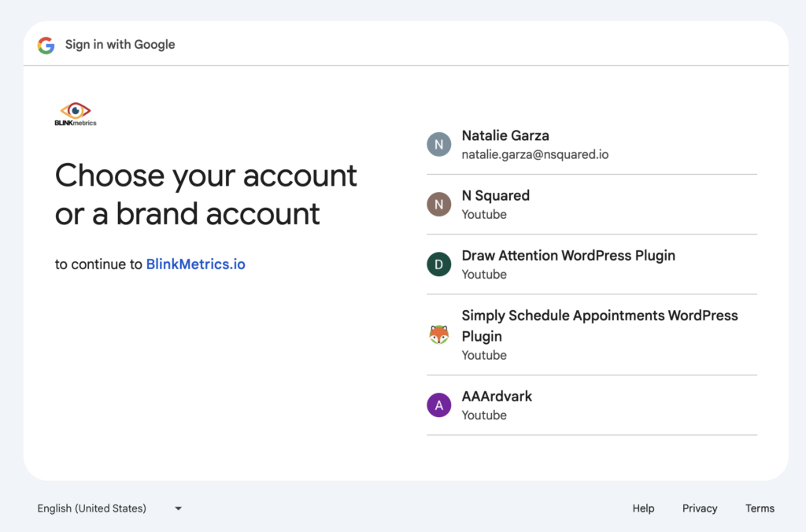Viewport: 806px width, 532px height.
Task: Click the fox avatar icon
Action: click(x=438, y=335)
